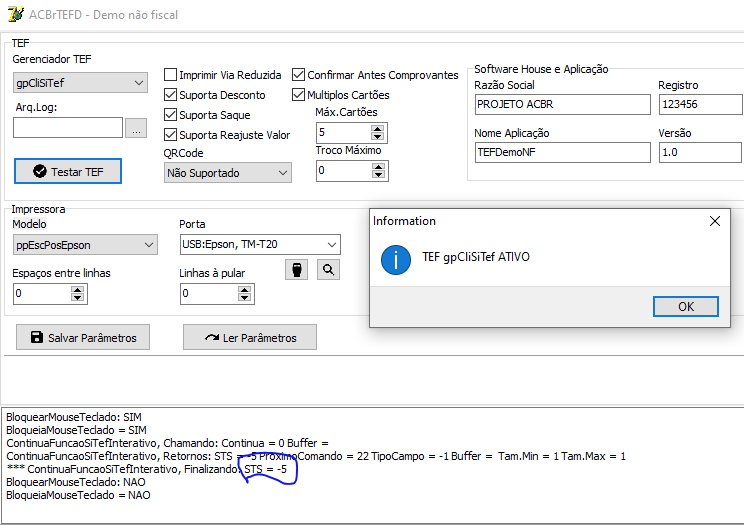
Task: Decrease Troco Máximo with down arrow
Action: coord(378,175)
